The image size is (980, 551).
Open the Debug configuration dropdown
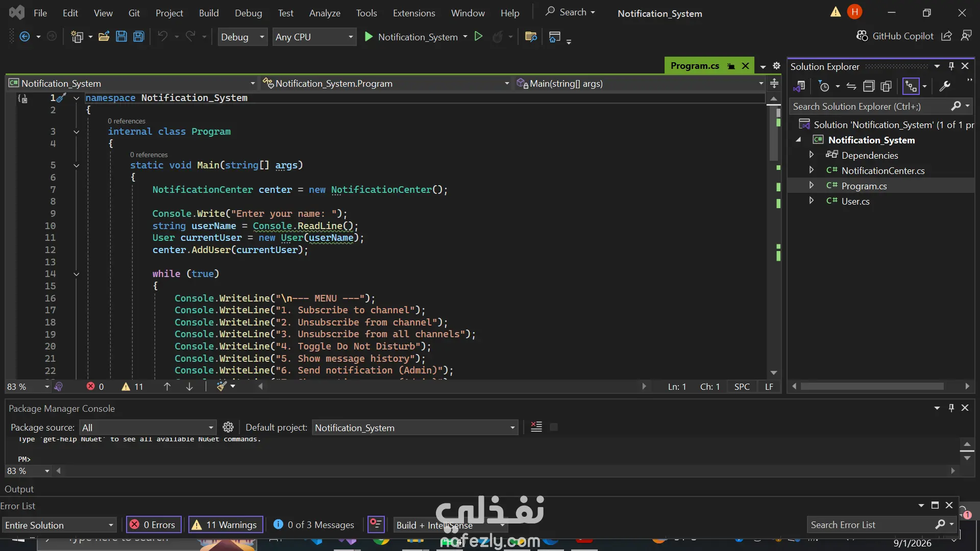(x=242, y=37)
